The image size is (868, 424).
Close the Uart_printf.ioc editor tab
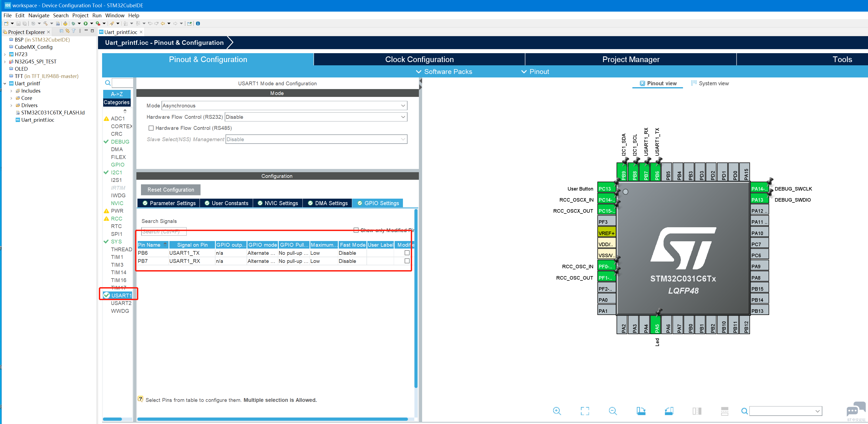click(141, 32)
